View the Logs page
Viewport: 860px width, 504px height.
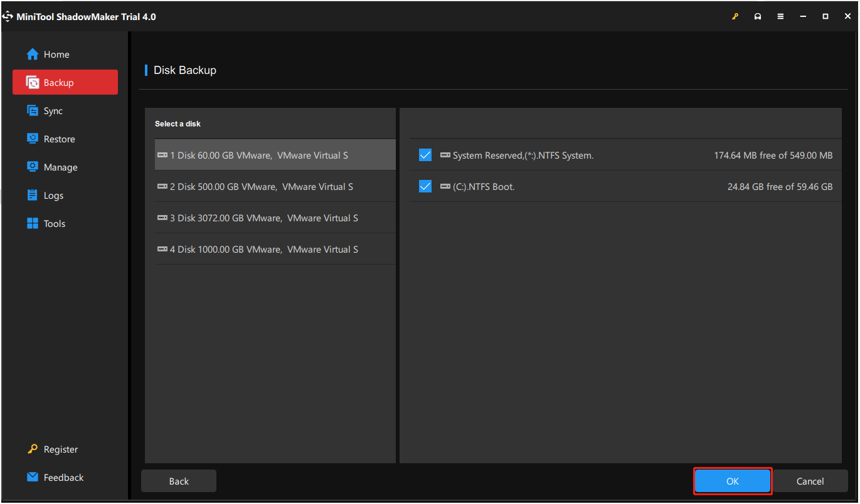pos(65,196)
